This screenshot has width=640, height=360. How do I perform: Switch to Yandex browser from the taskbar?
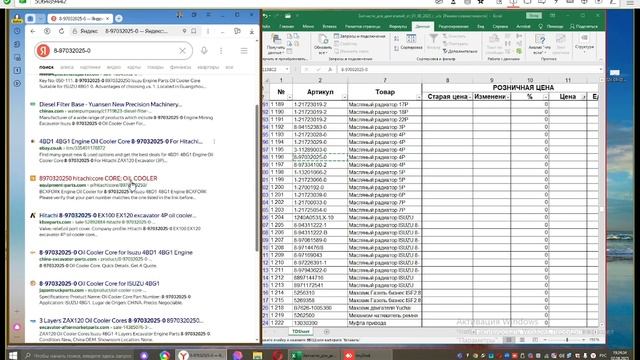click(201, 356)
